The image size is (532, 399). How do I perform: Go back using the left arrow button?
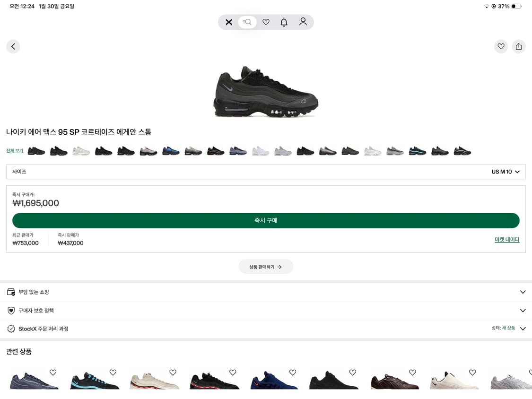(x=13, y=46)
